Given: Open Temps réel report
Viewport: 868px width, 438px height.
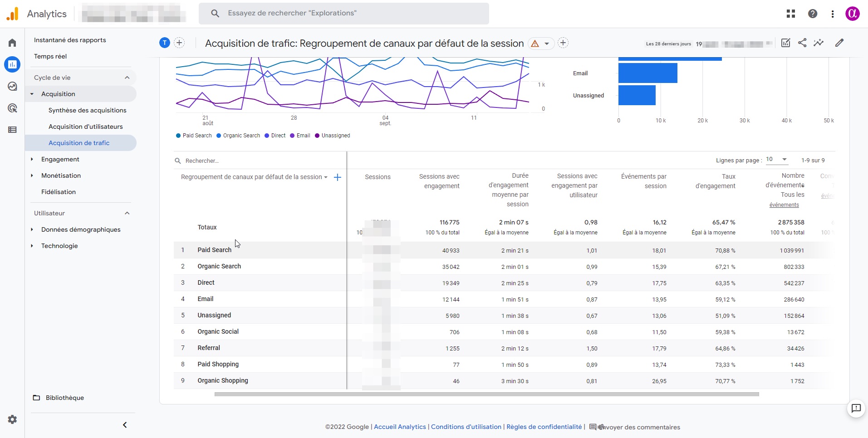Looking at the screenshot, I should [x=50, y=56].
